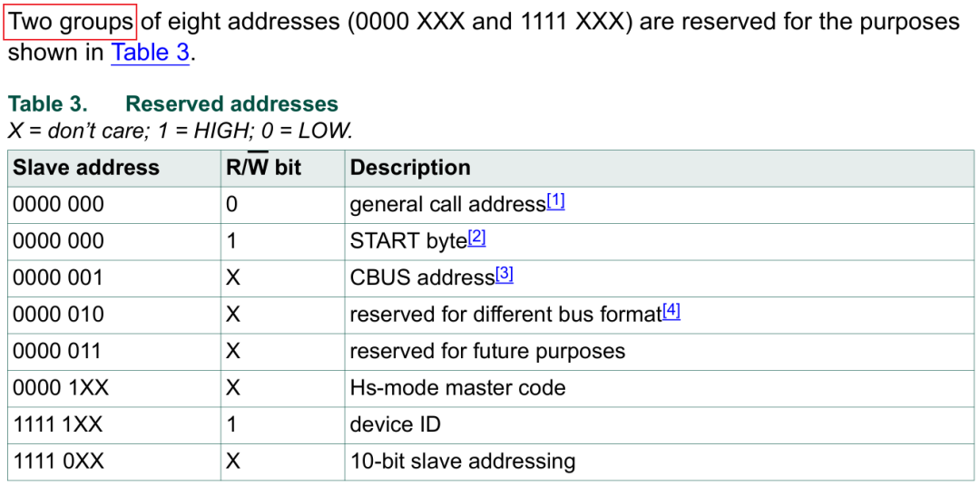Click footnote [1] after general call address
This screenshot has height=486, width=980.
pos(555,202)
